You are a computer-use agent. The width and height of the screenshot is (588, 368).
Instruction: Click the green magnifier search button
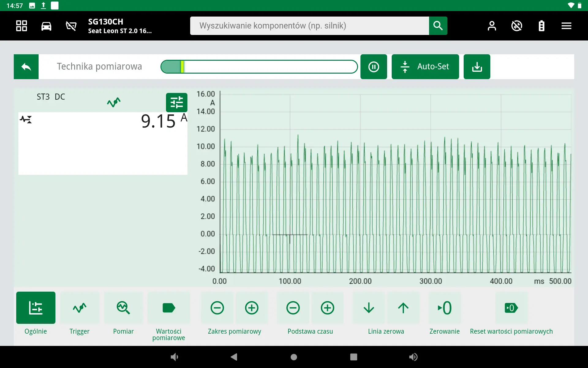click(x=438, y=26)
